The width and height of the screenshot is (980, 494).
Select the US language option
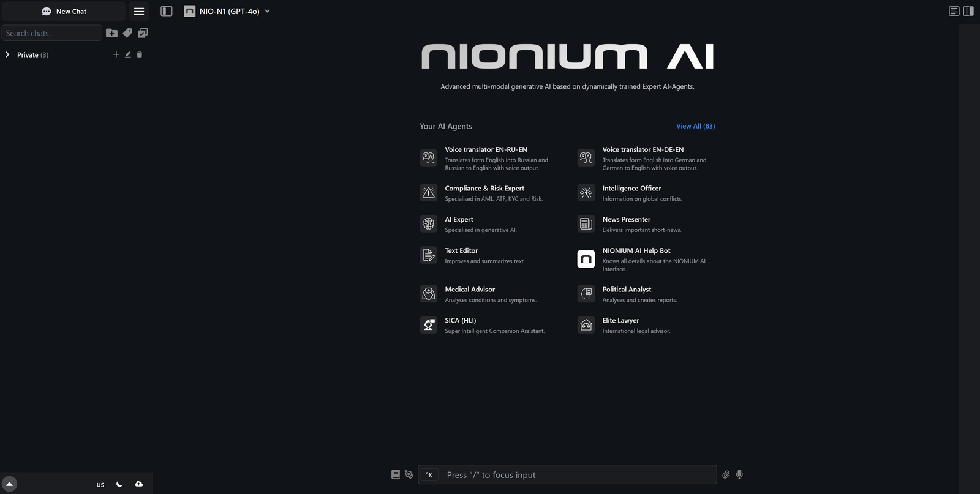click(100, 485)
